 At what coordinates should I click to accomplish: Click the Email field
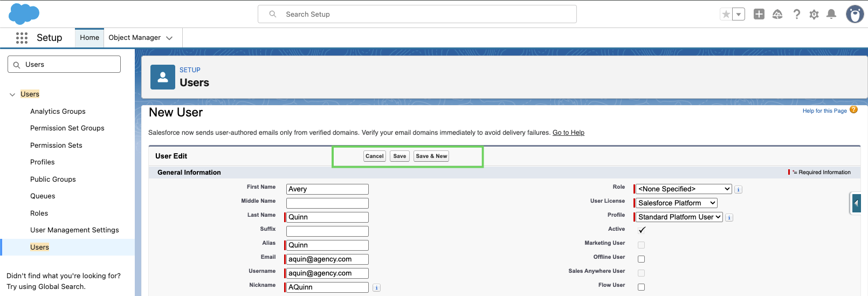pyautogui.click(x=327, y=259)
